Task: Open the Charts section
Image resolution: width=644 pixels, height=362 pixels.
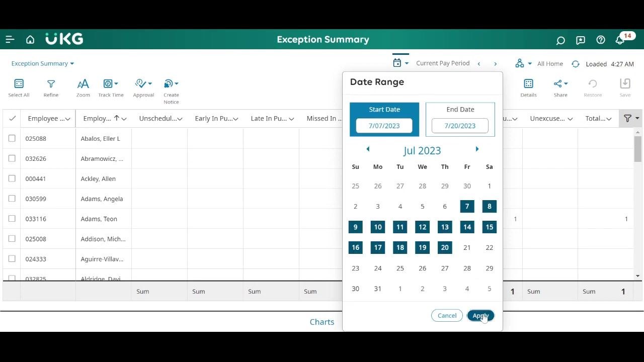Action: click(x=322, y=322)
